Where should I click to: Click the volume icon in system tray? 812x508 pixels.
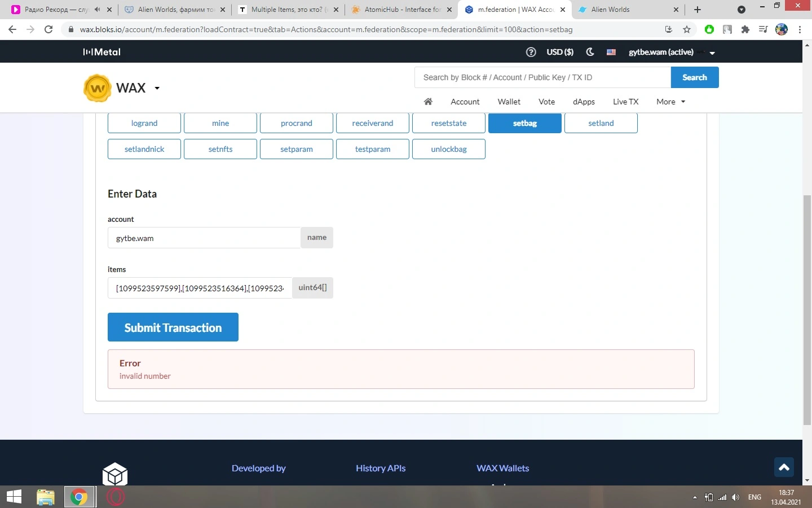click(x=735, y=497)
